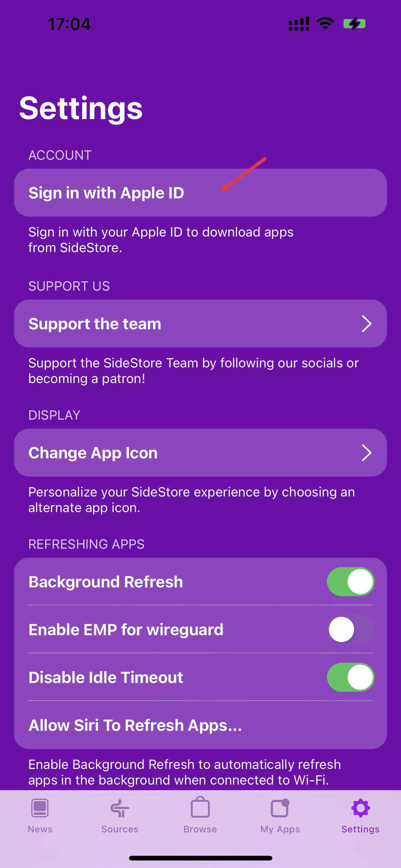Tap the My Apps icon
Screen dimensions: 401x868
pos(280,808)
